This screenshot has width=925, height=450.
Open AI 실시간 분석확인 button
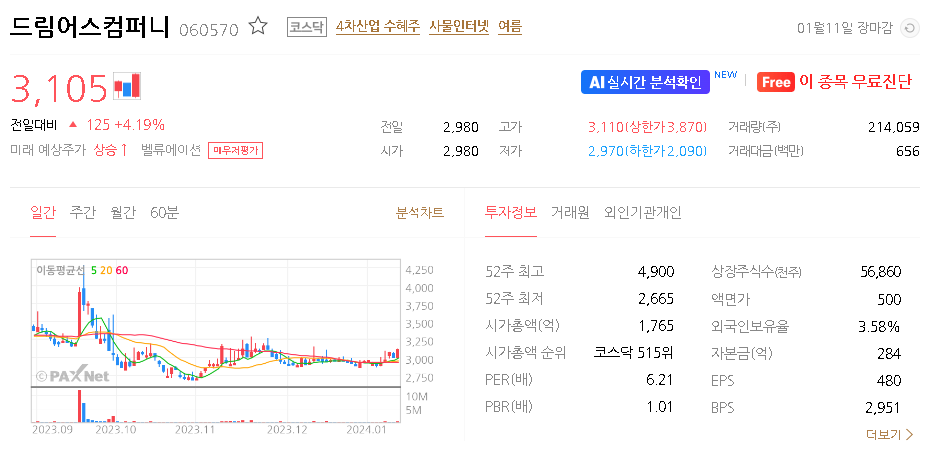point(645,82)
